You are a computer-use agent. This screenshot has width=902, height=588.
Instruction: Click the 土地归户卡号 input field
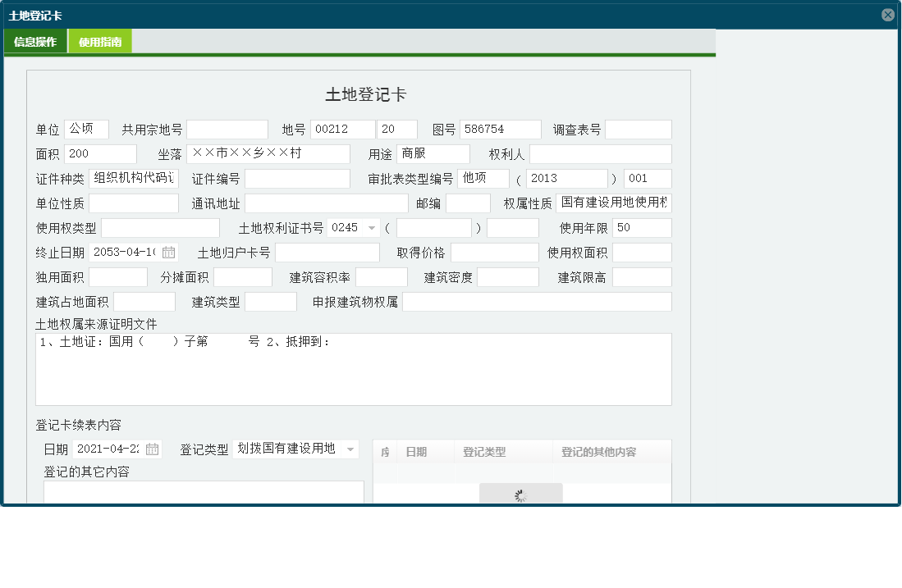(x=327, y=253)
